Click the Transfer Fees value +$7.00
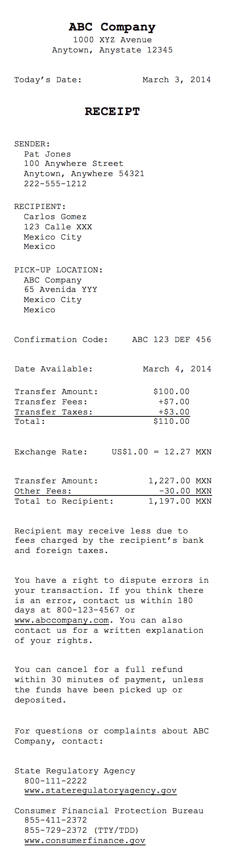This screenshot has width=225, height=868. tap(174, 402)
